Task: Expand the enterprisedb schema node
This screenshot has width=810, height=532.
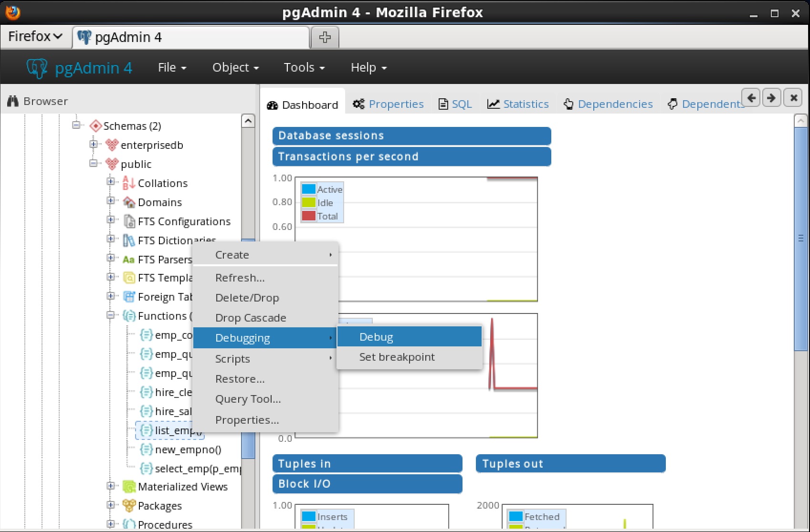Action: [94, 144]
